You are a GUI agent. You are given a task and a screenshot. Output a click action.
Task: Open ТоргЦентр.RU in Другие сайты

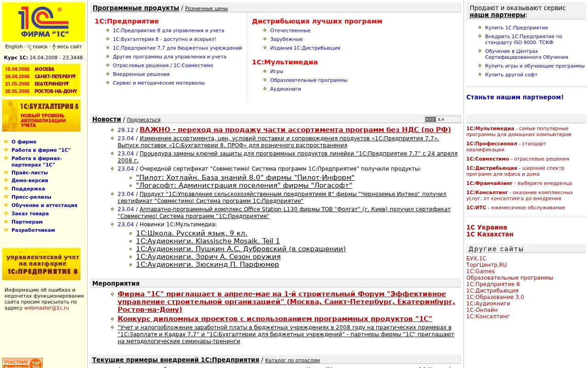click(486, 265)
